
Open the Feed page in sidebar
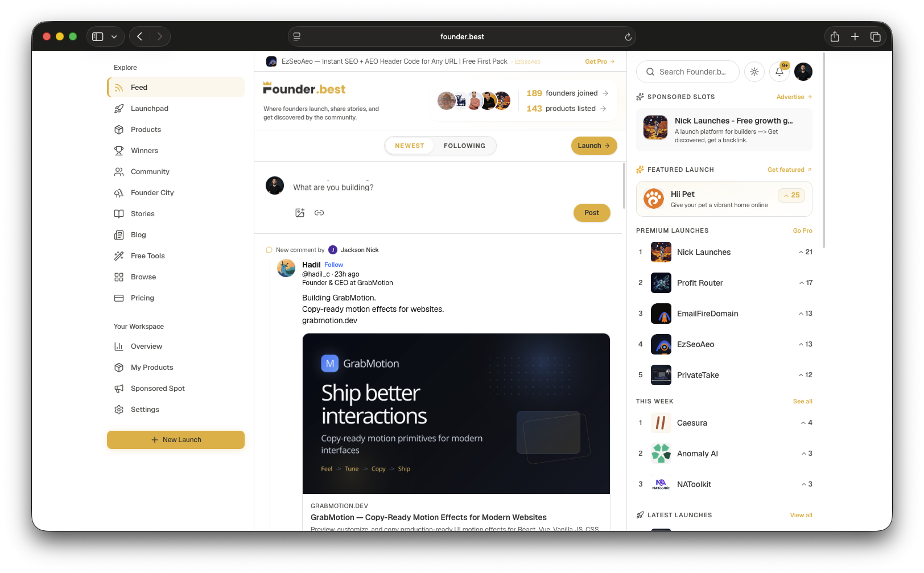coord(176,88)
